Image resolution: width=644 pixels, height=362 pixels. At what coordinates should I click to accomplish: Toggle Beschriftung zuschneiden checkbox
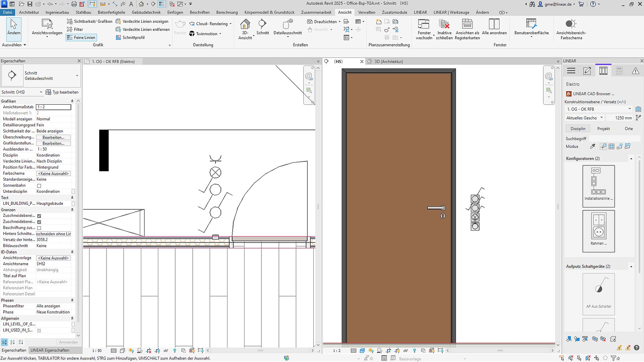[39, 228]
